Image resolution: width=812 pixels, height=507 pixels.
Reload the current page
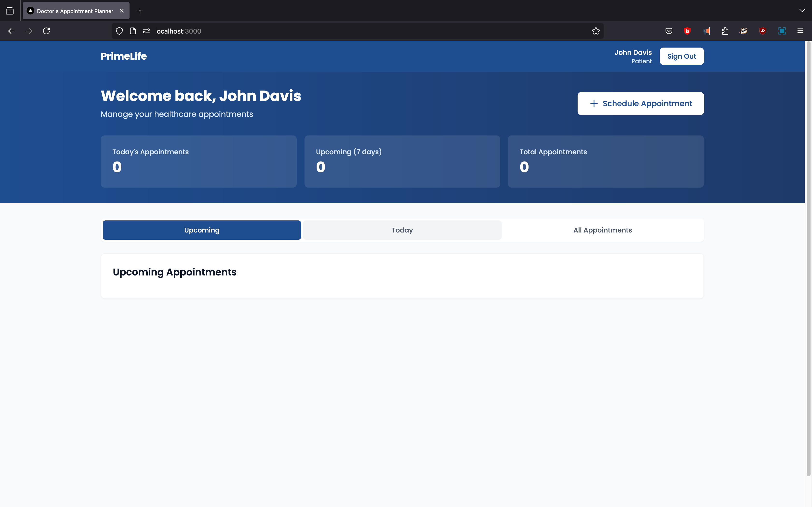pos(47,31)
